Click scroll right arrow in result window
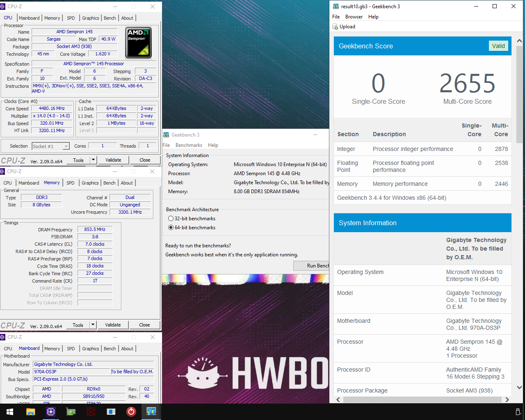Image resolution: width=525 pixels, height=420 pixels. pos(507,399)
